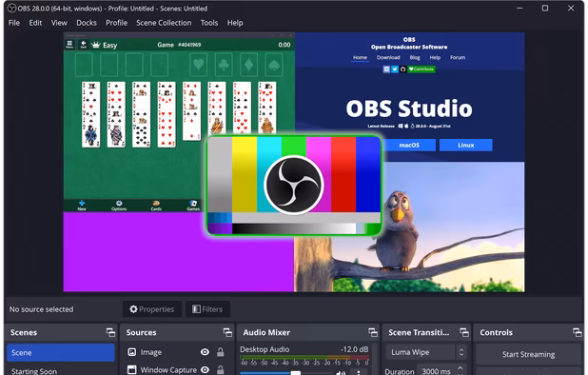Click the solitaire menu hamburger icon
This screenshot has width=588, height=375.
point(69,45)
